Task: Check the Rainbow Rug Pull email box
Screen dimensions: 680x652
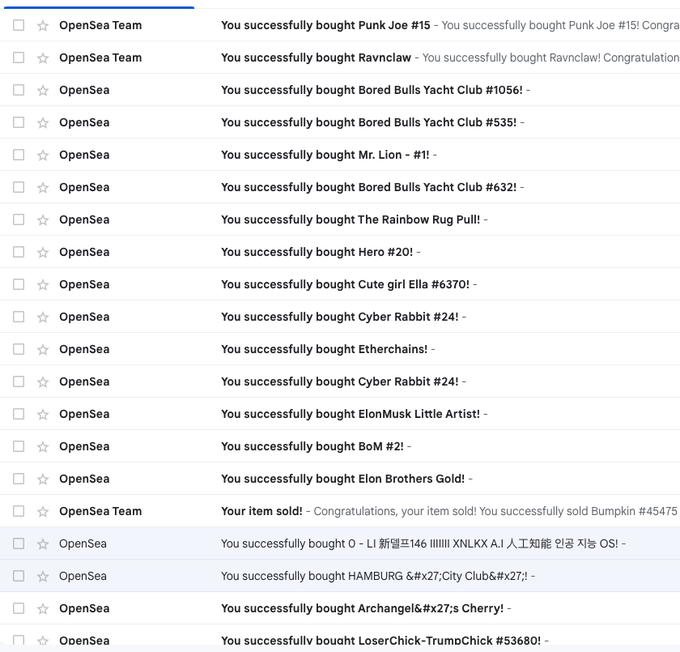Action: pos(19,220)
